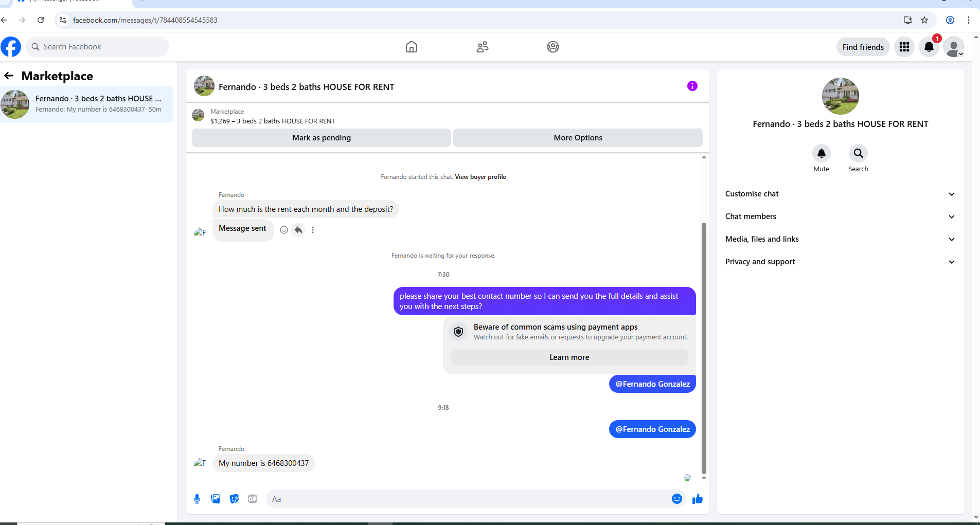The height and width of the screenshot is (525, 980).
Task: React to the "Message sent" bubble
Action: coord(284,230)
